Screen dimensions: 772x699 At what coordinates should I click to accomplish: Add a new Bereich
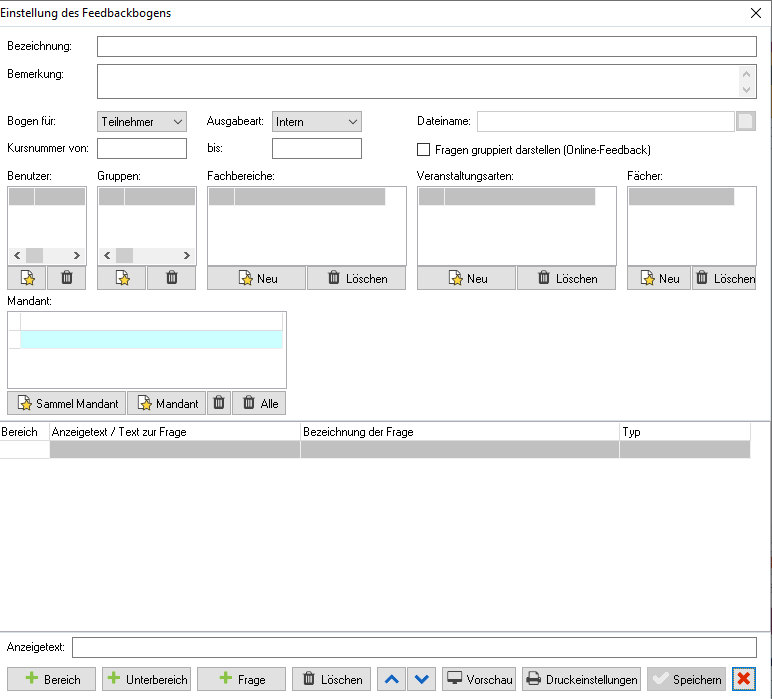[52, 679]
